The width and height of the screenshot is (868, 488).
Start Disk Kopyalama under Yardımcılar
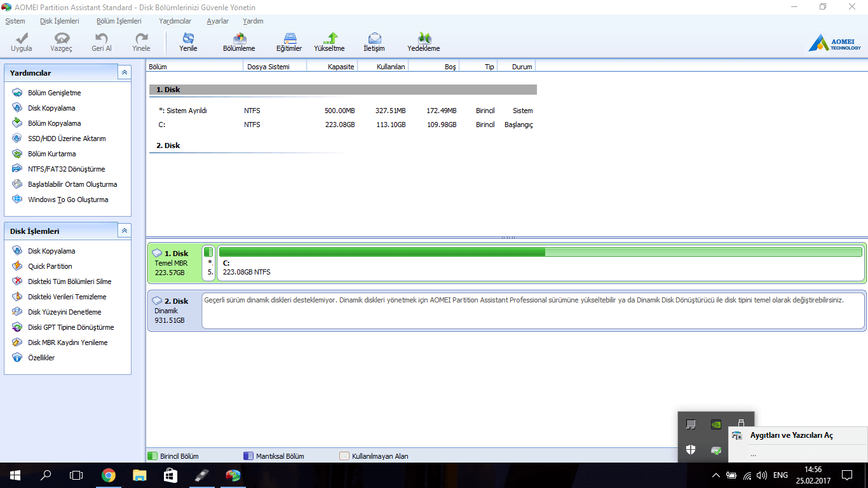51,108
